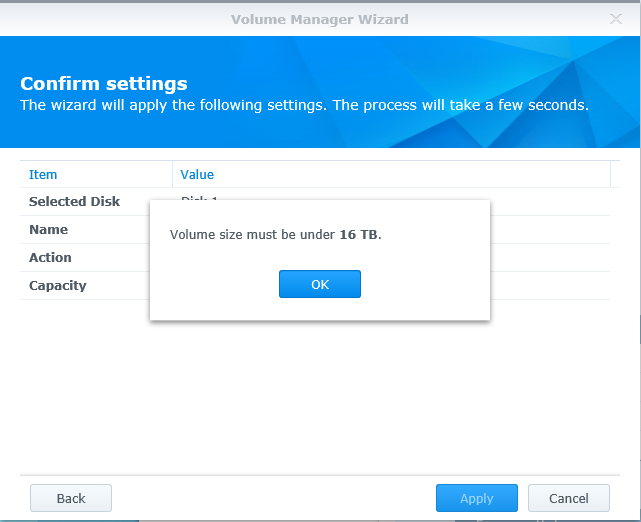
Task: Click the Value cell in the Capacity row
Action: click(550, 285)
